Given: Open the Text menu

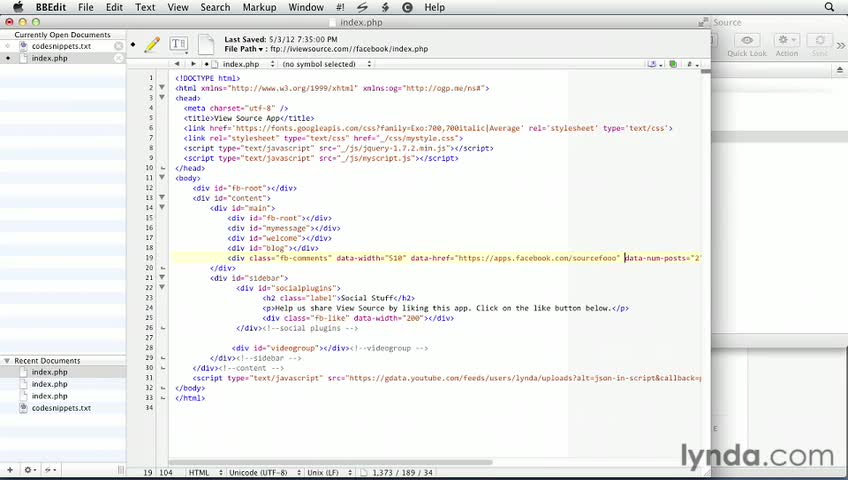Looking at the screenshot, I should click(145, 7).
